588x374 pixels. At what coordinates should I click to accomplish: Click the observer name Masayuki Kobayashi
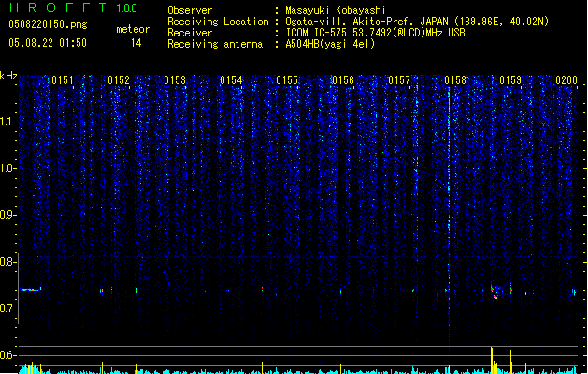(336, 10)
